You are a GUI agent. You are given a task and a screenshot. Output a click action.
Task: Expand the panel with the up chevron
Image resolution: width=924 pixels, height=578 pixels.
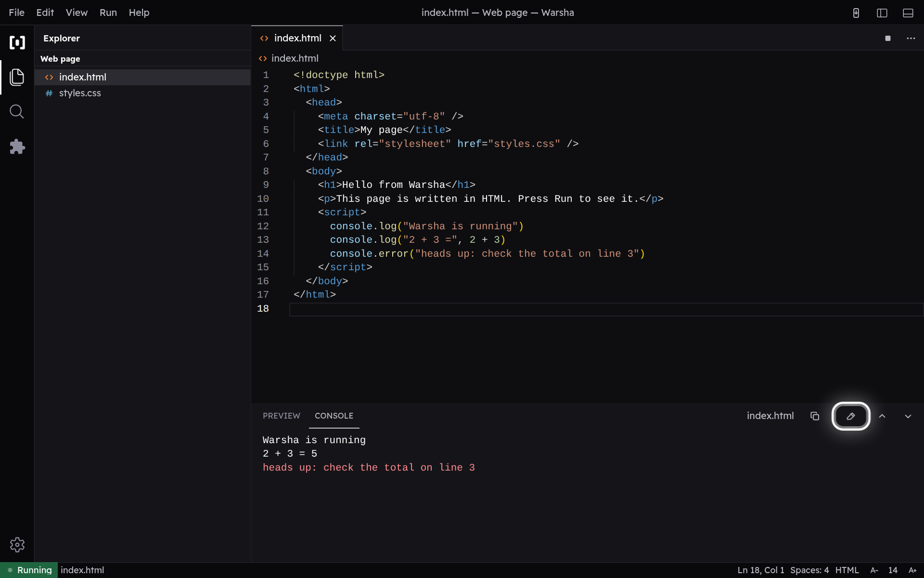pyautogui.click(x=882, y=416)
